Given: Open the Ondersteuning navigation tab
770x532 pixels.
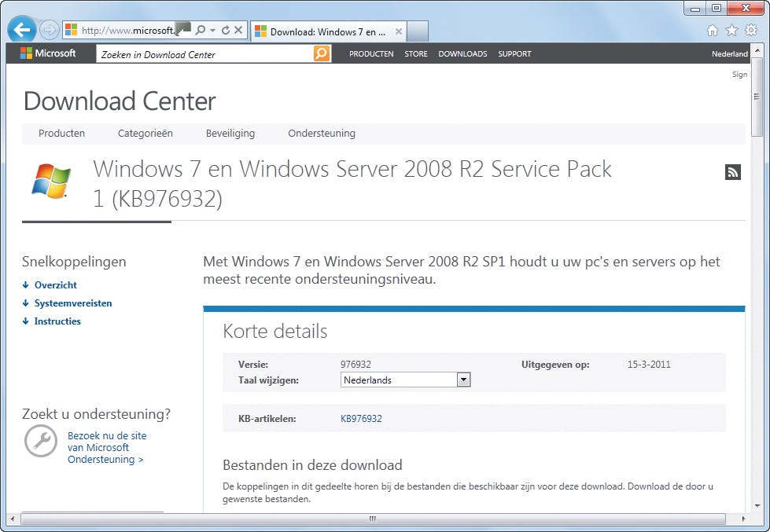Looking at the screenshot, I should click(x=322, y=134).
